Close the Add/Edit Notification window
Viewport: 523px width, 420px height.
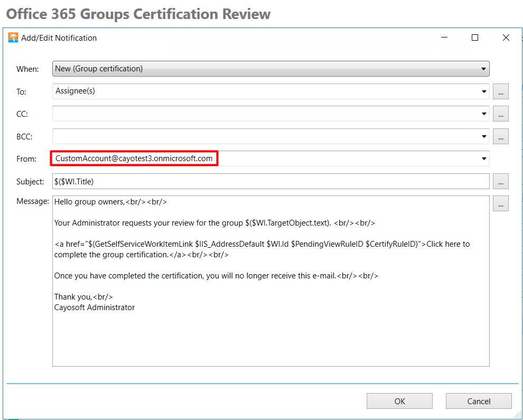[x=506, y=38]
